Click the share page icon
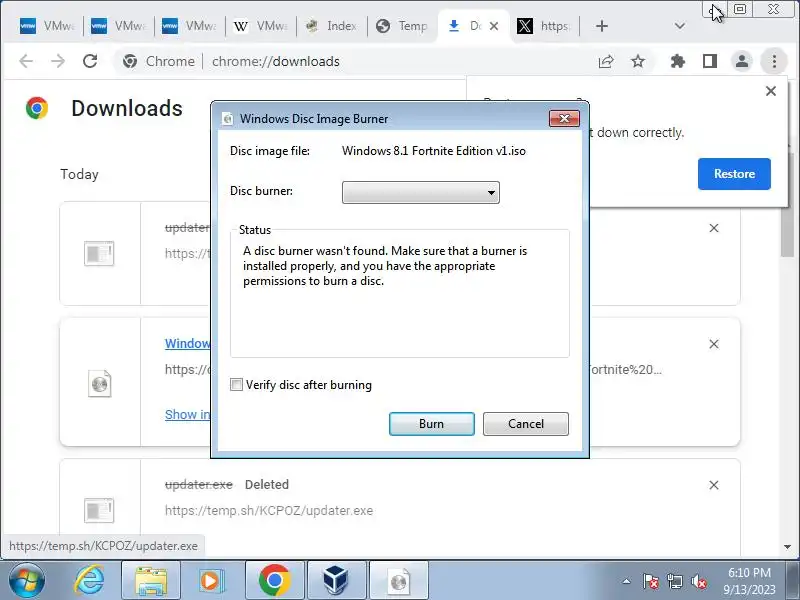800x600 pixels. (606, 62)
